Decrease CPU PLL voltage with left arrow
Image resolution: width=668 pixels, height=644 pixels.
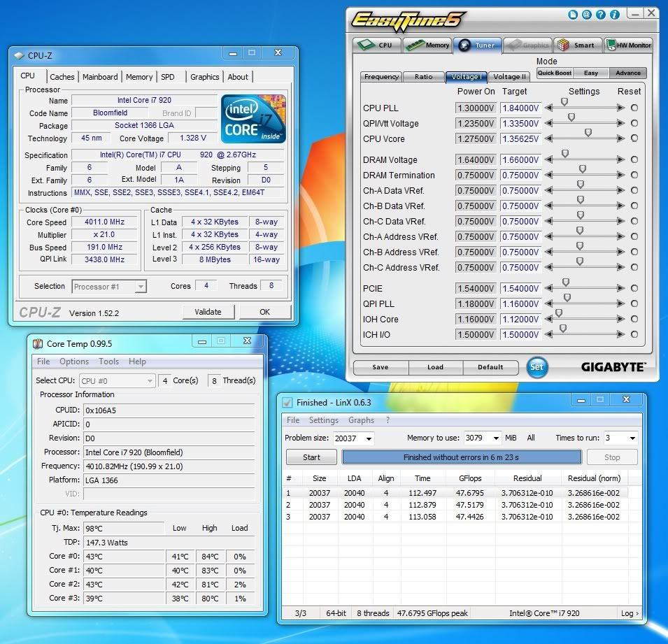pyautogui.click(x=548, y=108)
